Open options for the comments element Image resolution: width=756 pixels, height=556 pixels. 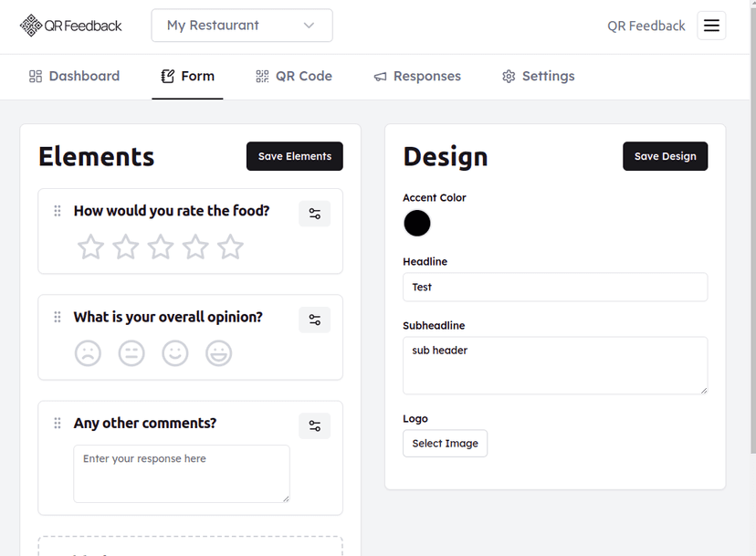pyautogui.click(x=314, y=425)
